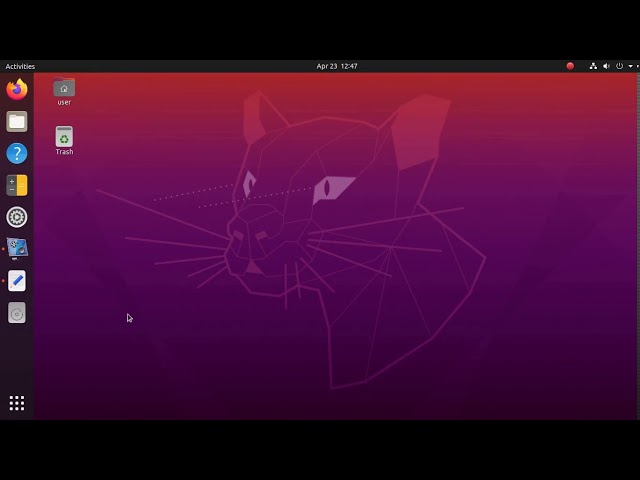Open the Help icon in the dock
Viewport: 640px width, 480px height.
point(17,153)
